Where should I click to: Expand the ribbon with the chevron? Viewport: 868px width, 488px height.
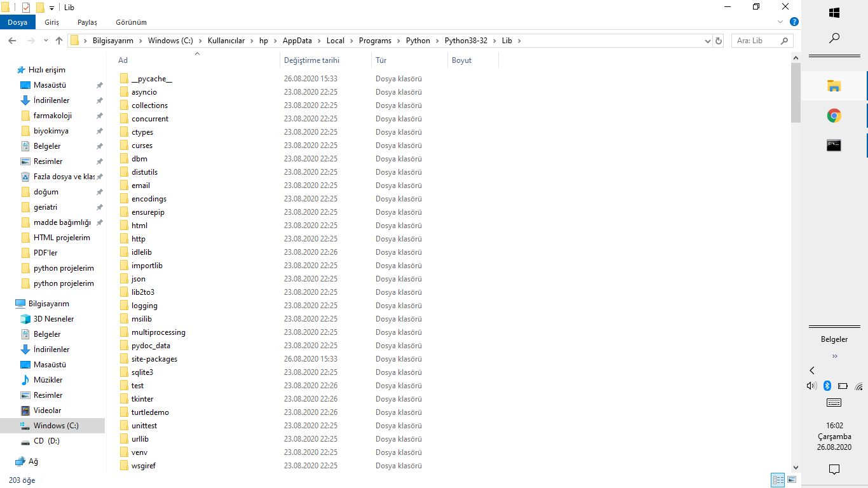pyautogui.click(x=781, y=22)
